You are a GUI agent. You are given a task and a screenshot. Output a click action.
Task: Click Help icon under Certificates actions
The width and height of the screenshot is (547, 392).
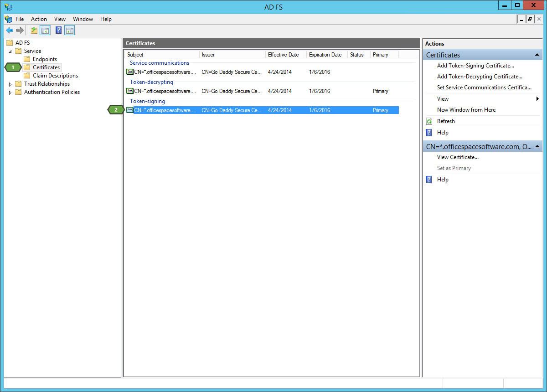pos(429,133)
